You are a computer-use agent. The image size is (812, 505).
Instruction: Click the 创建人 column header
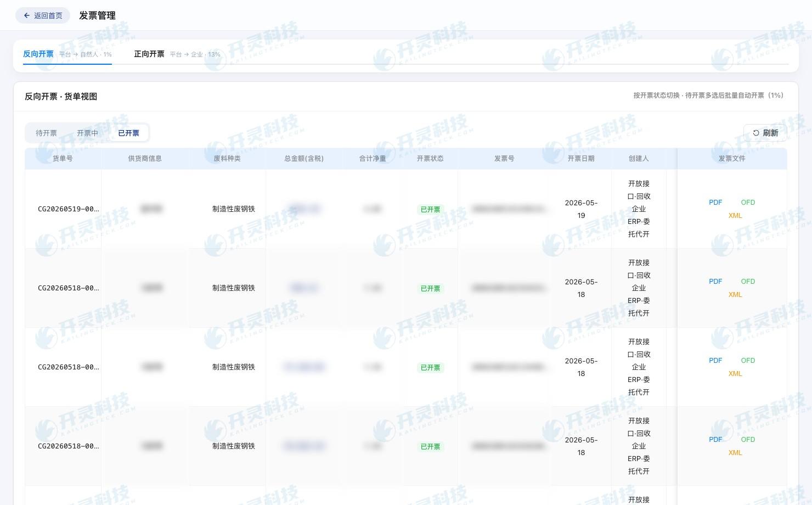pyautogui.click(x=639, y=159)
